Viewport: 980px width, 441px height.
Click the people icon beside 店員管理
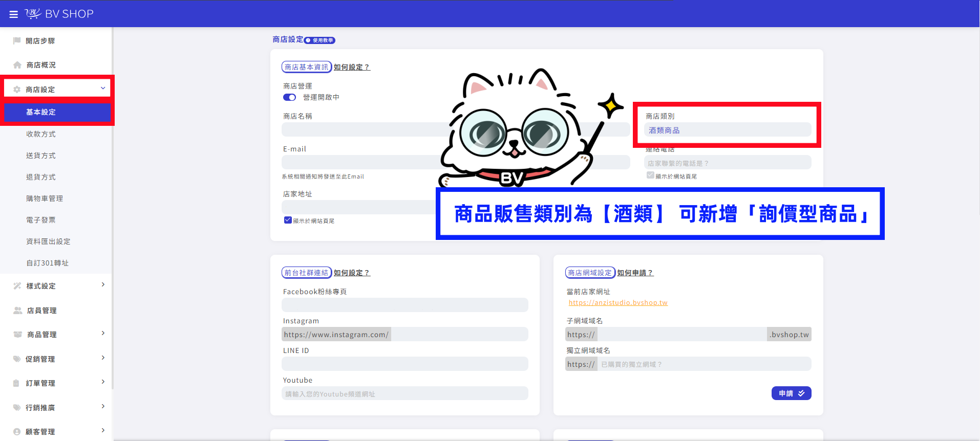pyautogui.click(x=18, y=311)
